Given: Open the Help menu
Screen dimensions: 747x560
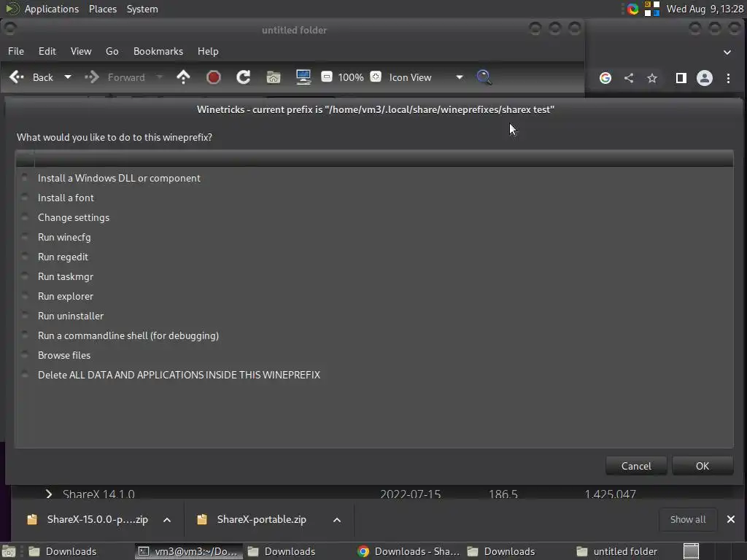Looking at the screenshot, I should [208, 51].
